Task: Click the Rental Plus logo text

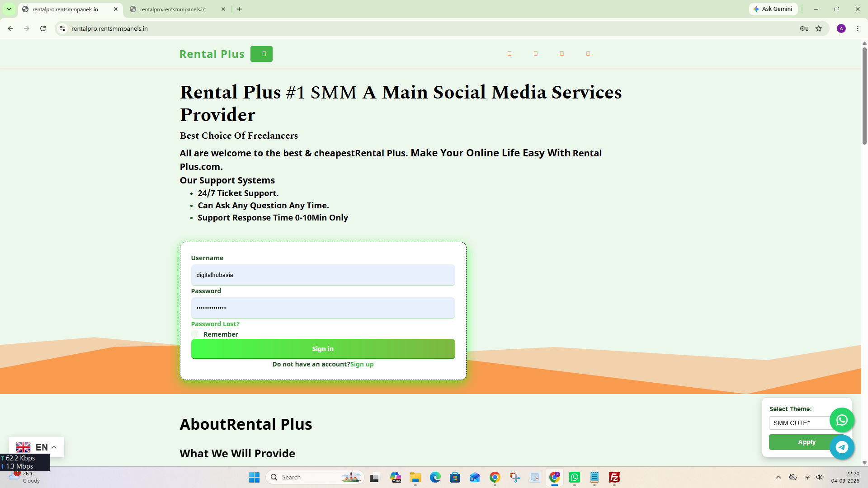Action: (x=212, y=54)
